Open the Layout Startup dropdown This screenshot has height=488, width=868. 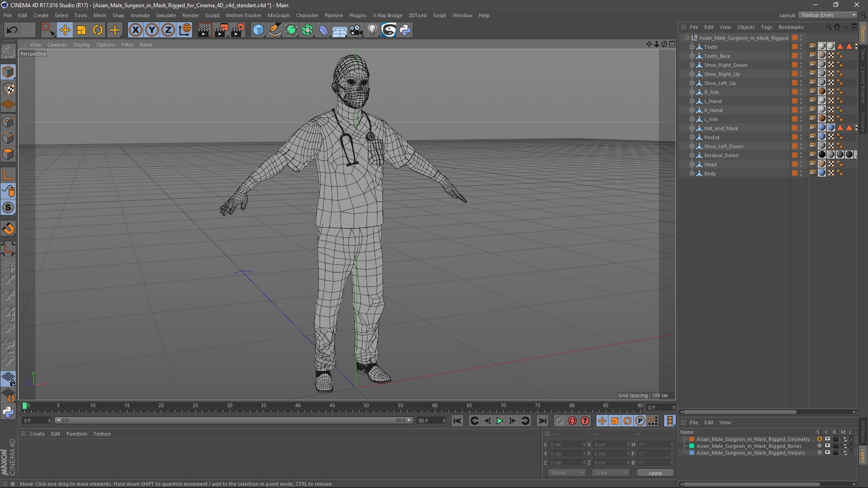pyautogui.click(x=828, y=15)
